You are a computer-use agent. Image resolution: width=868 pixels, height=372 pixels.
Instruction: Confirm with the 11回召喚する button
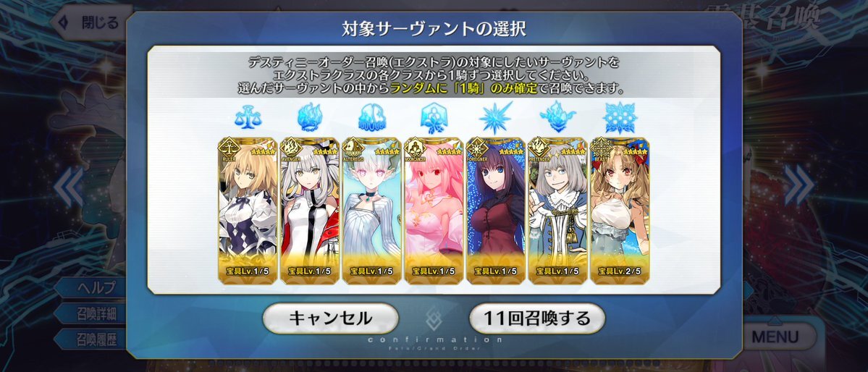click(x=537, y=318)
